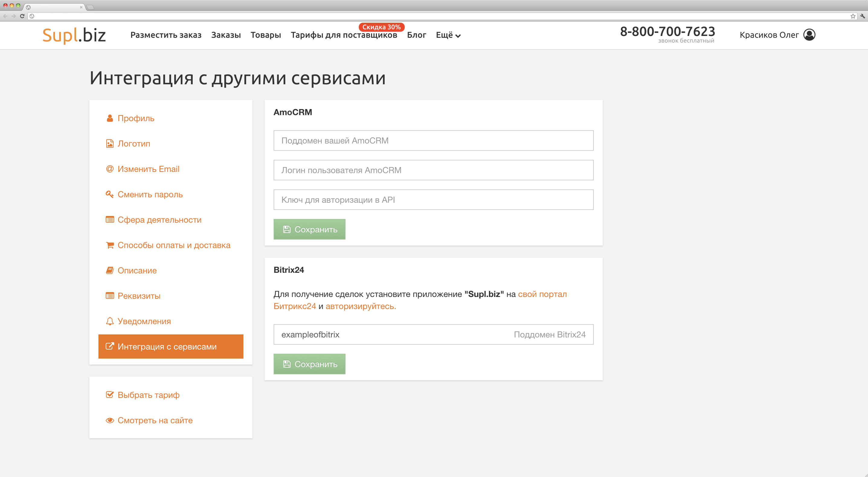Click the book icon beside Описание
The image size is (868, 477).
point(110,270)
